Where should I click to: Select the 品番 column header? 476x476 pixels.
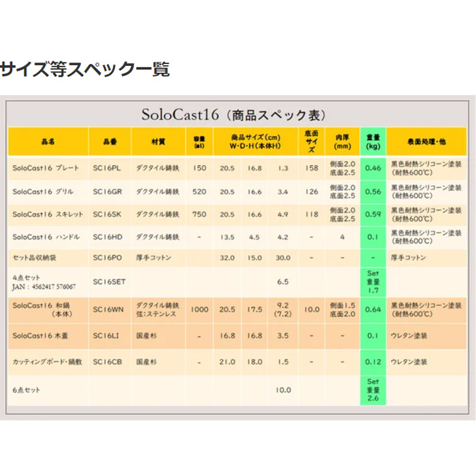click(x=110, y=141)
